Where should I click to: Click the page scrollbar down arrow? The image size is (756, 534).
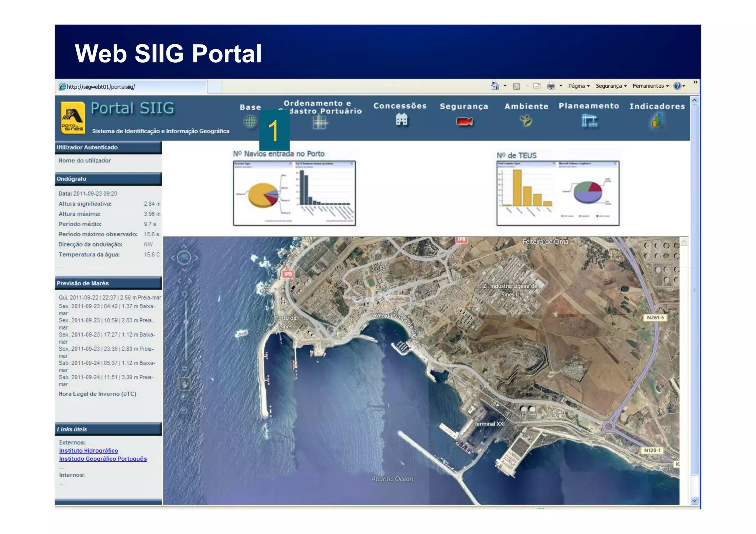pos(694,500)
